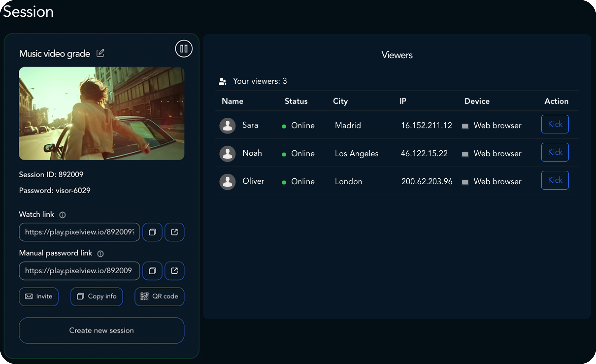
Task: Click the Session page heading
Action: tap(28, 12)
